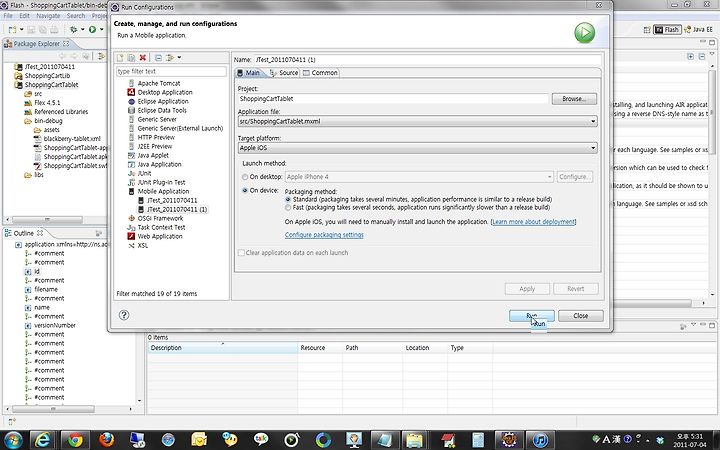Image resolution: width=720 pixels, height=450 pixels.
Task: Click Google Chrome icon in taskbar
Action: click(75, 439)
